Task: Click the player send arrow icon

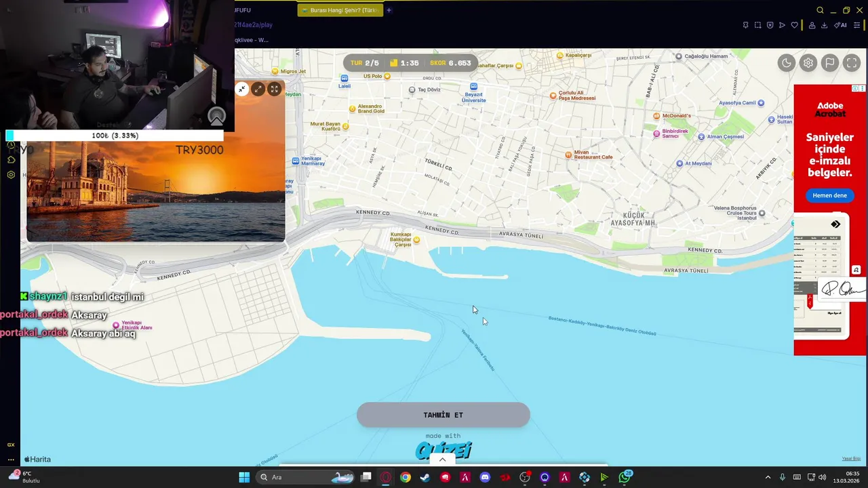Action: coord(782,25)
